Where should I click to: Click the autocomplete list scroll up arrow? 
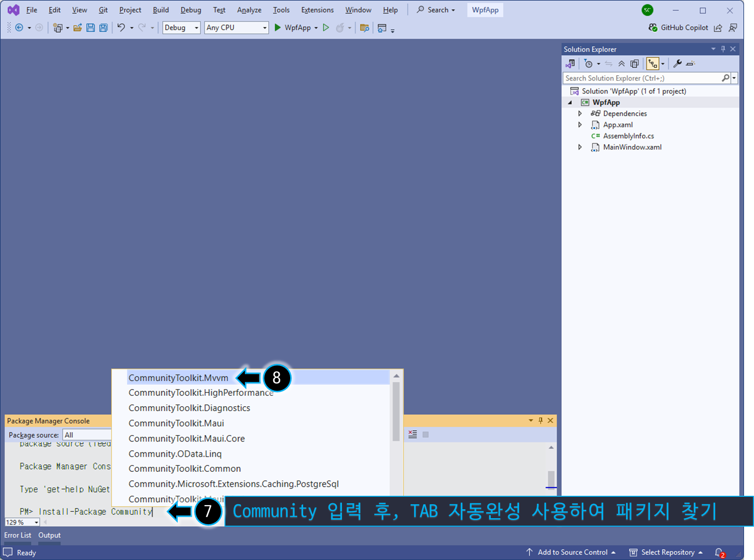(396, 376)
